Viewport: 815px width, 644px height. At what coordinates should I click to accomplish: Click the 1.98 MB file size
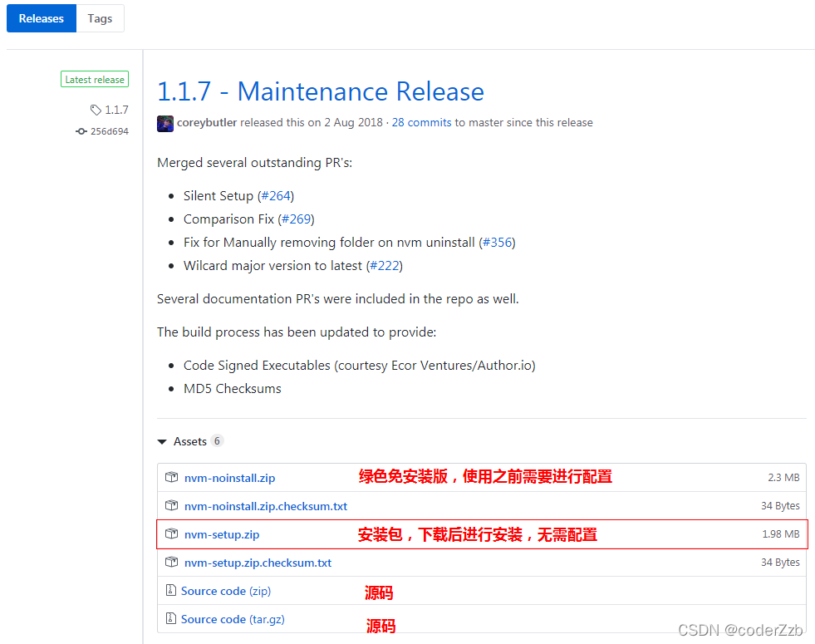780,533
